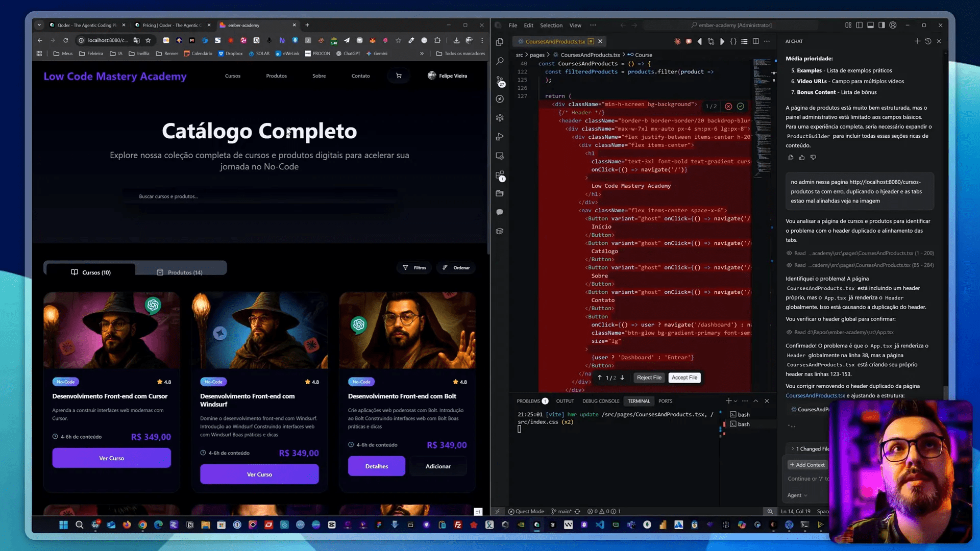
Task: Open browser downloads icon
Action: pyautogui.click(x=456, y=40)
